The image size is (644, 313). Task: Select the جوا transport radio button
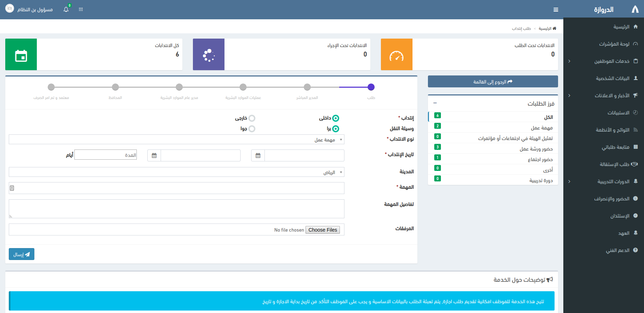252,129
